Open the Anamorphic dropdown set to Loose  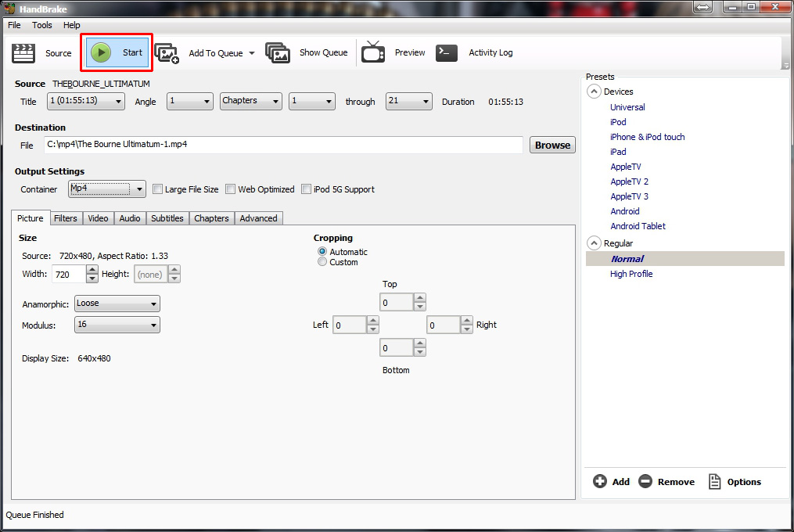pyautogui.click(x=117, y=304)
